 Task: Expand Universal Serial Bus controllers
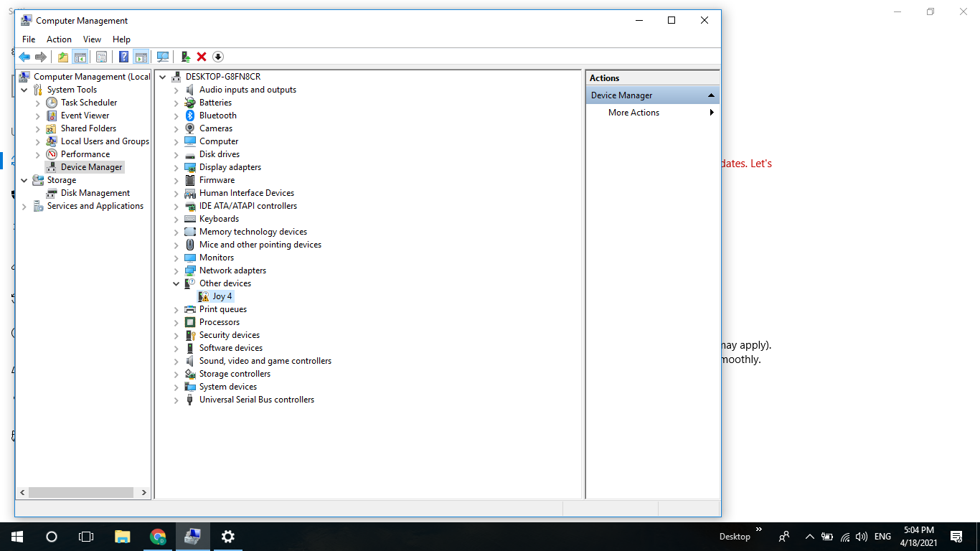(x=176, y=400)
